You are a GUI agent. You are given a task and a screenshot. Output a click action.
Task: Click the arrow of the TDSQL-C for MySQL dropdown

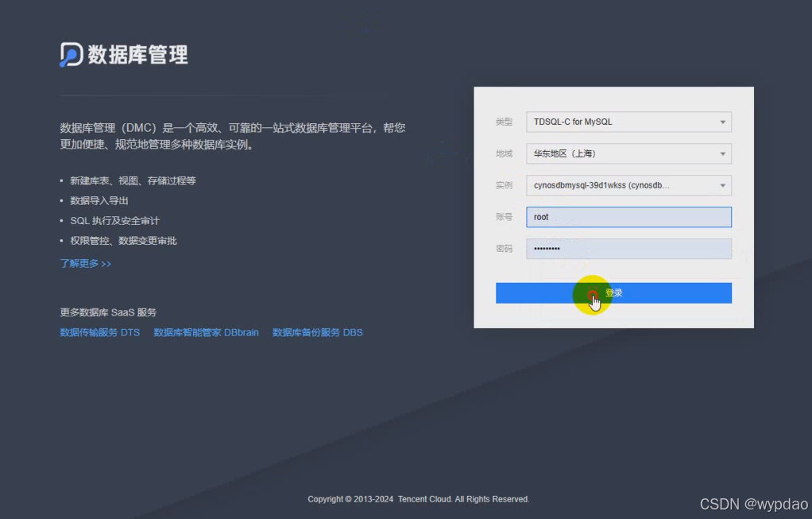coord(722,122)
